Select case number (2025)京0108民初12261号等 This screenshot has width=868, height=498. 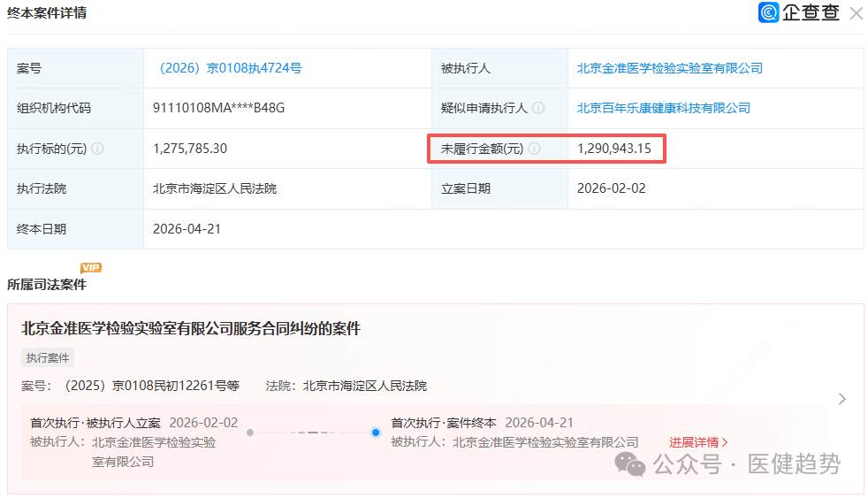[152, 386]
